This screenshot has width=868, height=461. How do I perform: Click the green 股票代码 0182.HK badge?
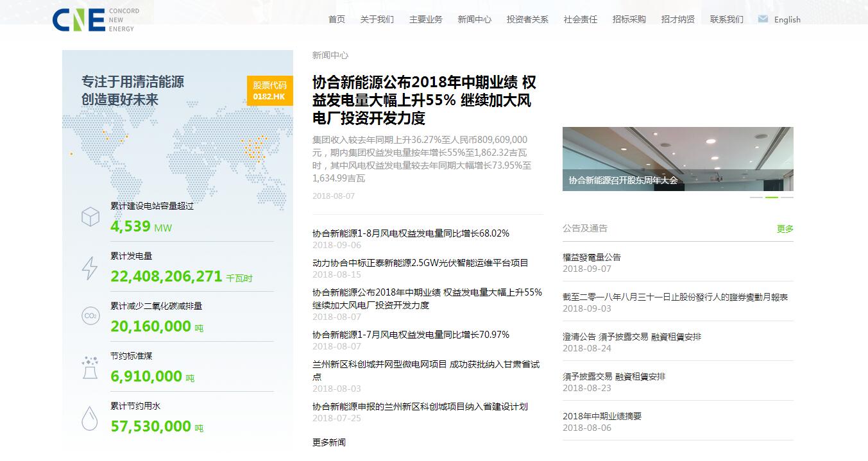tap(269, 90)
